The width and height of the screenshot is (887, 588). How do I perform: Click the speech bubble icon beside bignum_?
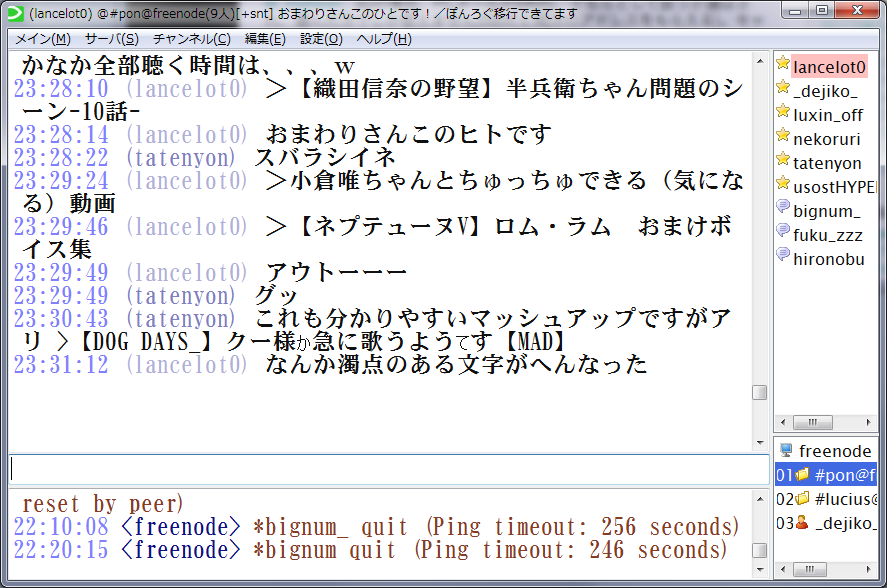[x=783, y=210]
